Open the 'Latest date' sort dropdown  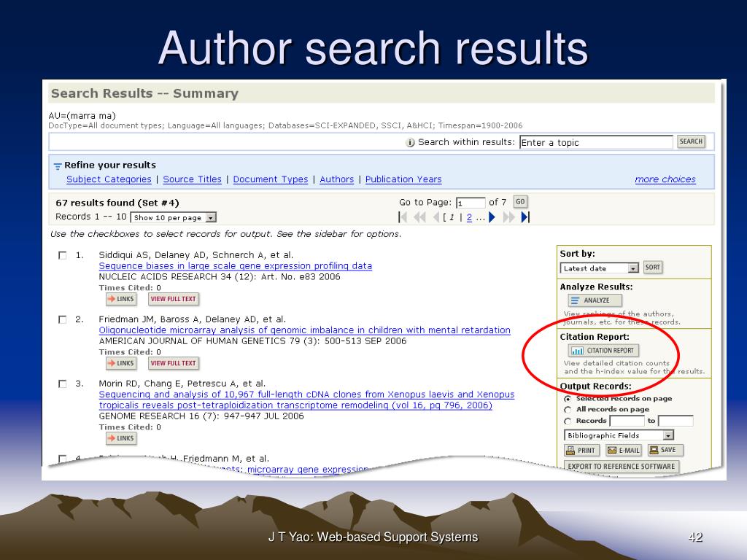pyautogui.click(x=600, y=268)
